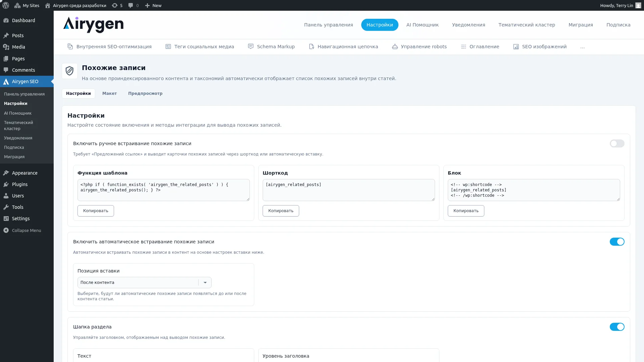
Task: Copy the Блок snippet
Action: [466, 211]
